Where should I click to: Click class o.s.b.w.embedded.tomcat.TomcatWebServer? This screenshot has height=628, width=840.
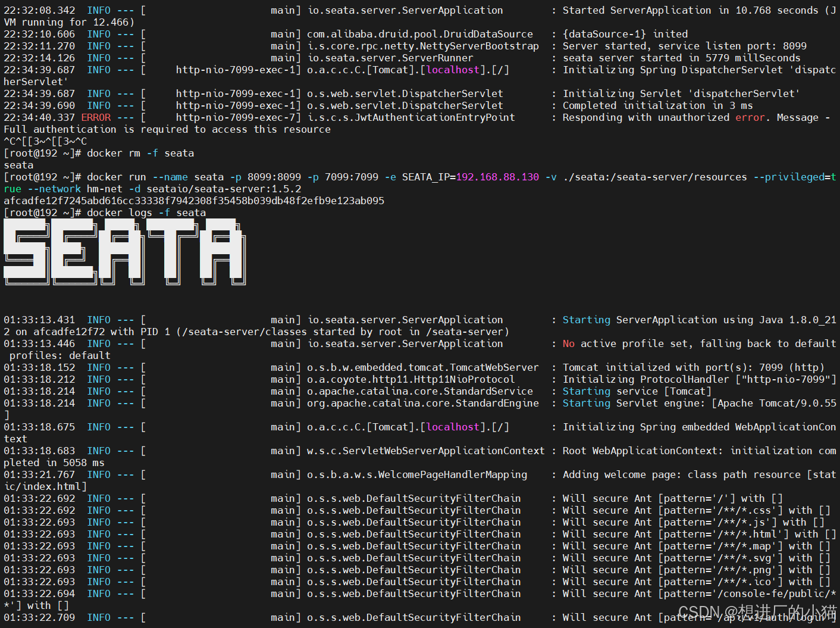(423, 367)
